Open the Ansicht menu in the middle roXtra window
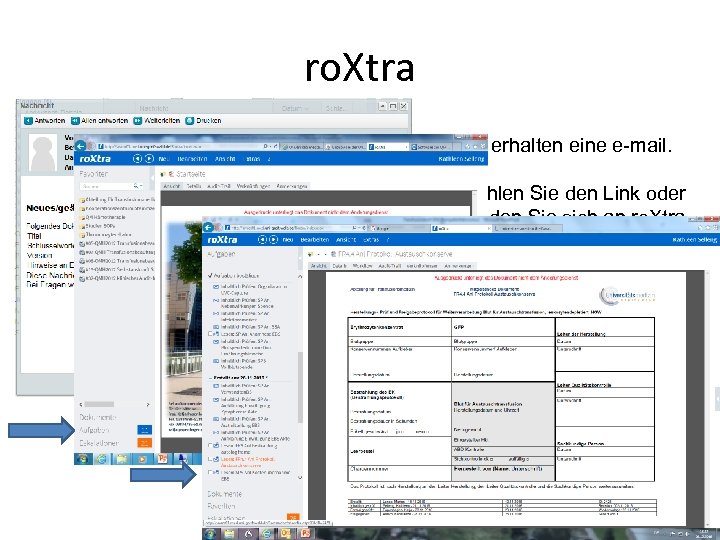The width and height of the screenshot is (720, 540). click(225, 159)
